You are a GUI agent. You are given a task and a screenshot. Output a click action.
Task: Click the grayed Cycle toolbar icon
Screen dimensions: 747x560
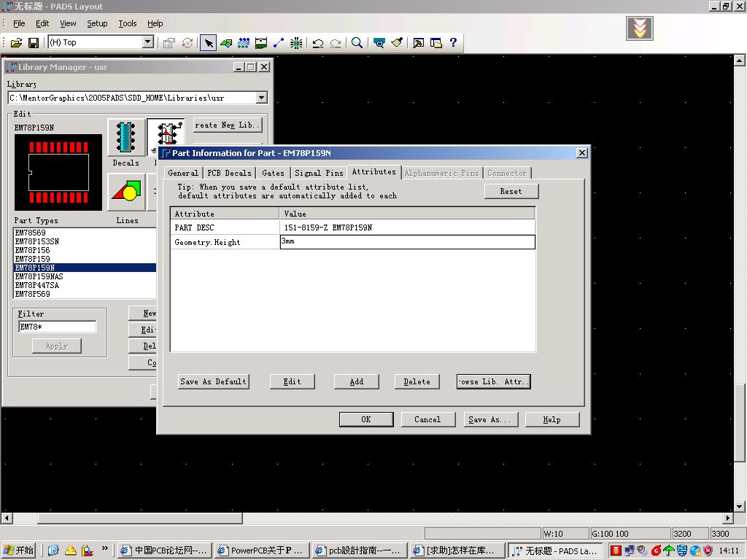tap(187, 43)
